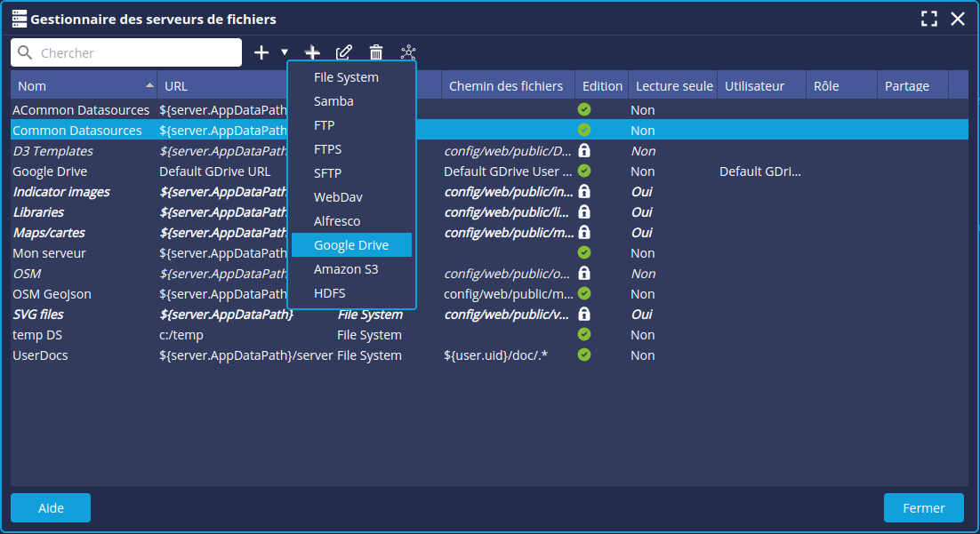Click the network graph icon in toolbar
The width and height of the screenshot is (980, 534).
coord(408,52)
